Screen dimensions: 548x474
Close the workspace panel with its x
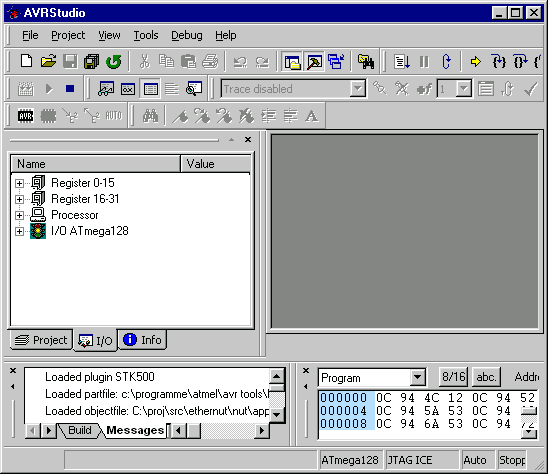click(248, 139)
